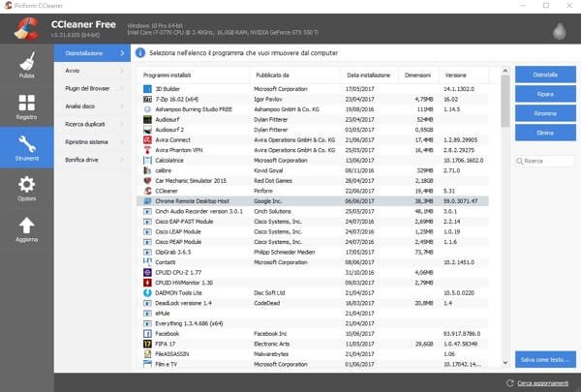Click the pear icon in header

559,30
